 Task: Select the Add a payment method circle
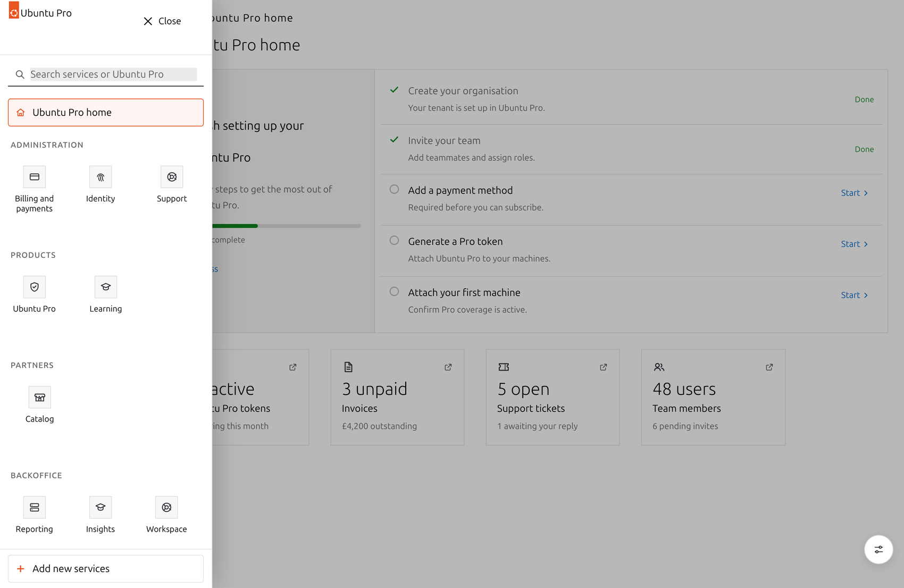(x=394, y=189)
